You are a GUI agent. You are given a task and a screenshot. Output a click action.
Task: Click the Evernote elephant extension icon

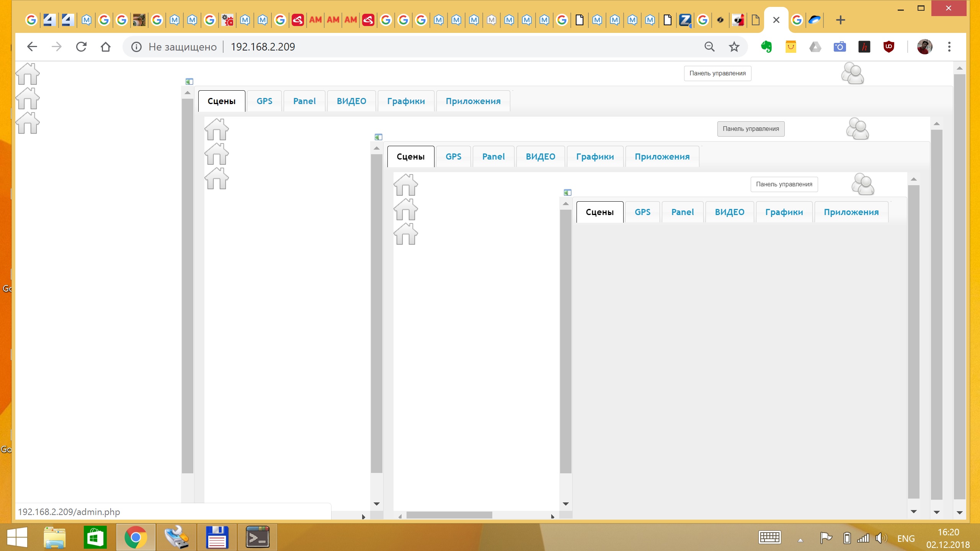pos(766,47)
